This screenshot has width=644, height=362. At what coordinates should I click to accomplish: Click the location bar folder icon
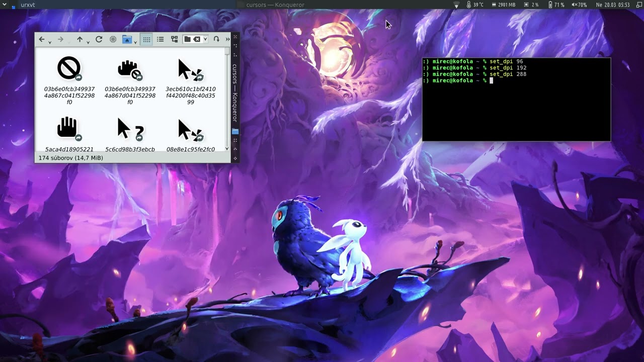187,39
